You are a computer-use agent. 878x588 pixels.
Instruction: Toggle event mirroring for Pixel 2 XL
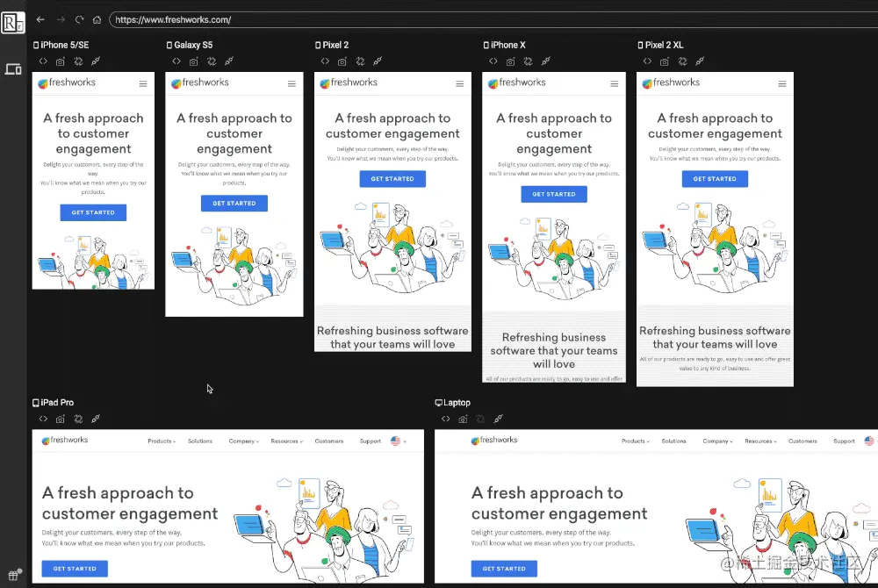[x=700, y=61]
